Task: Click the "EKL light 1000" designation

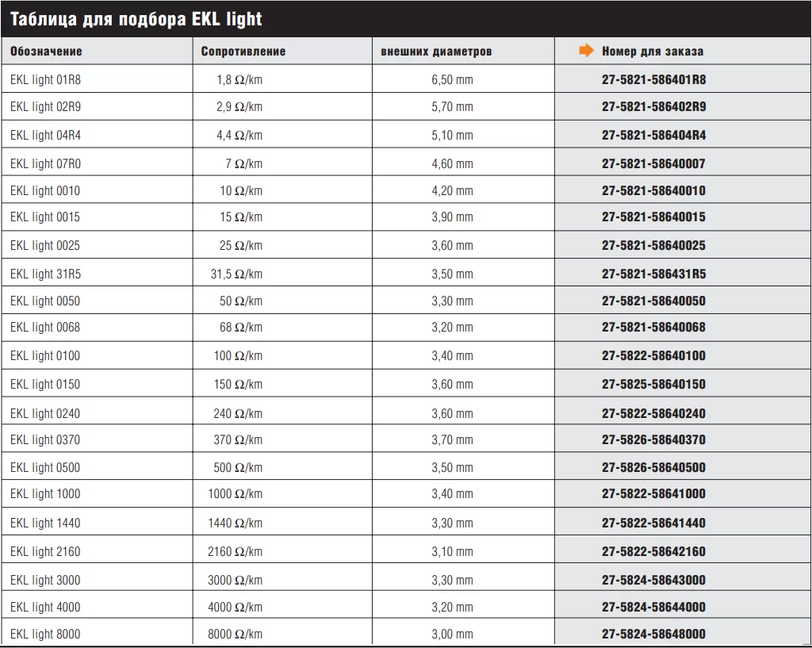Action: pyautogui.click(x=45, y=494)
